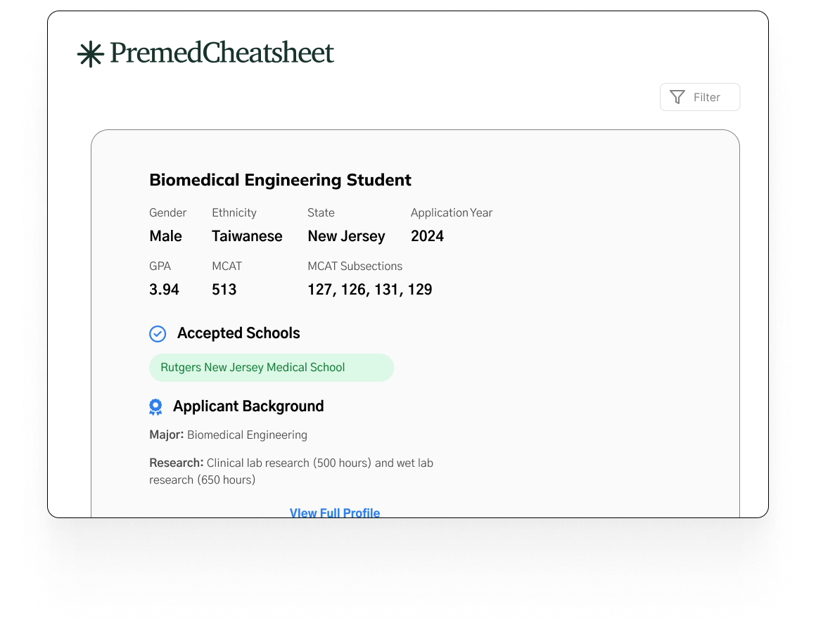Open View Full Profile
Image resolution: width=816 pixels, height=644 pixels.
point(335,513)
